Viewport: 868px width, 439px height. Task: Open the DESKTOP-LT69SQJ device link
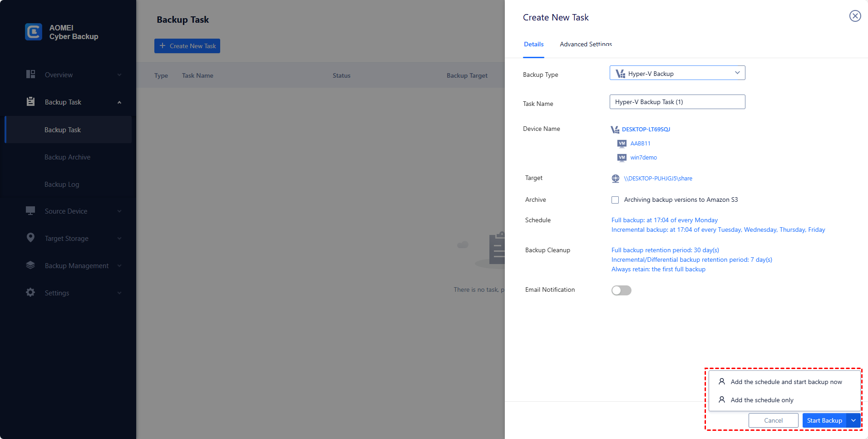(646, 130)
